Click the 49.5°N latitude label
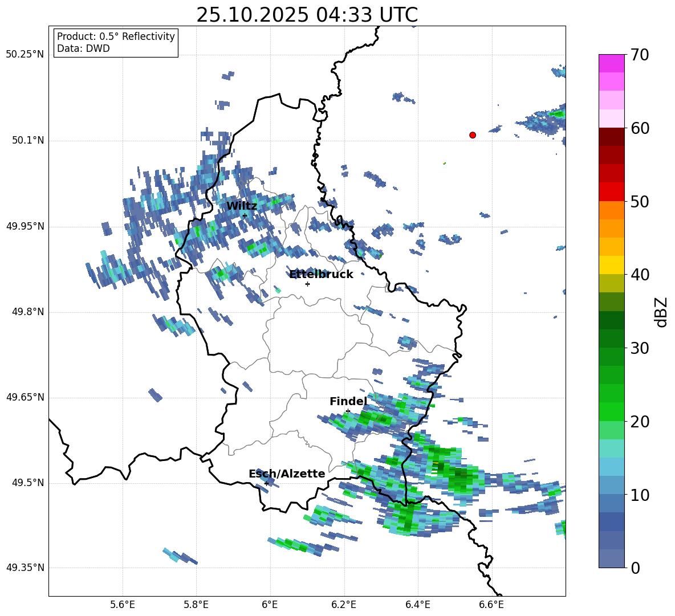The width and height of the screenshot is (675, 616). [x=28, y=483]
